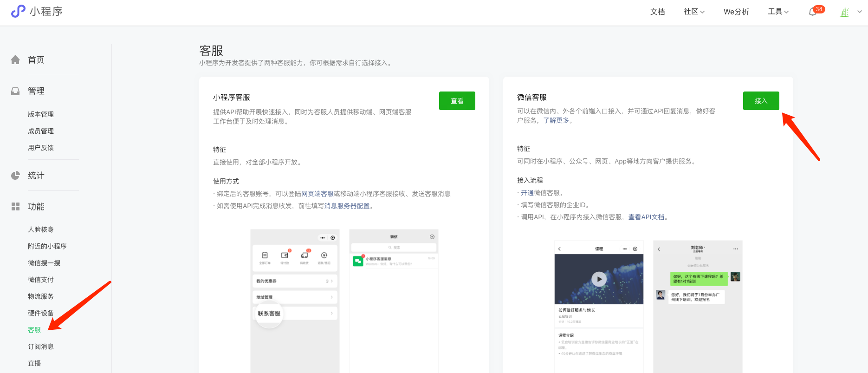The width and height of the screenshot is (868, 373).
Task: Select 统计 section in sidebar
Action: [36, 176]
